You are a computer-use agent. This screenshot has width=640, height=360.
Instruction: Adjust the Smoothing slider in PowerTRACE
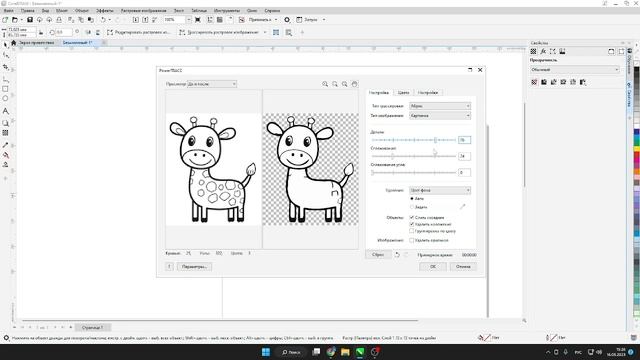click(414, 156)
